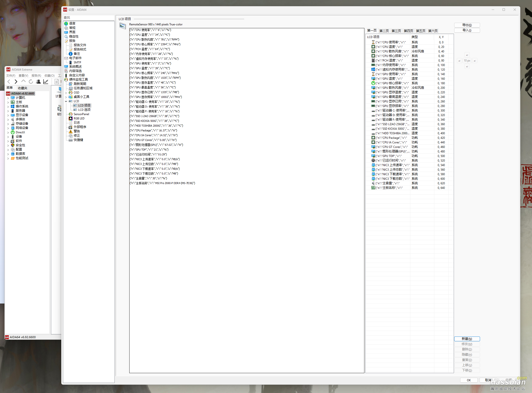The height and width of the screenshot is (393, 532).
Task: Switch to 收藏夹 tab in AIDA64 Extreme
Action: 23,88
